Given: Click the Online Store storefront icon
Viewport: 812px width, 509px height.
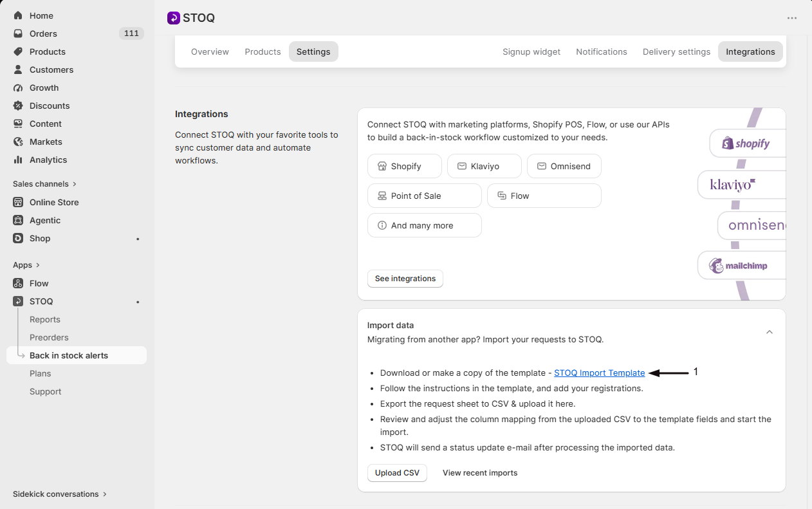Looking at the screenshot, I should (x=18, y=202).
